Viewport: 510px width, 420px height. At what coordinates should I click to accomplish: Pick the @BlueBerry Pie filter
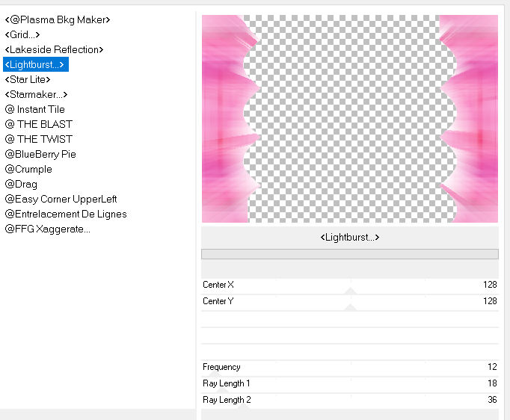tap(40, 154)
